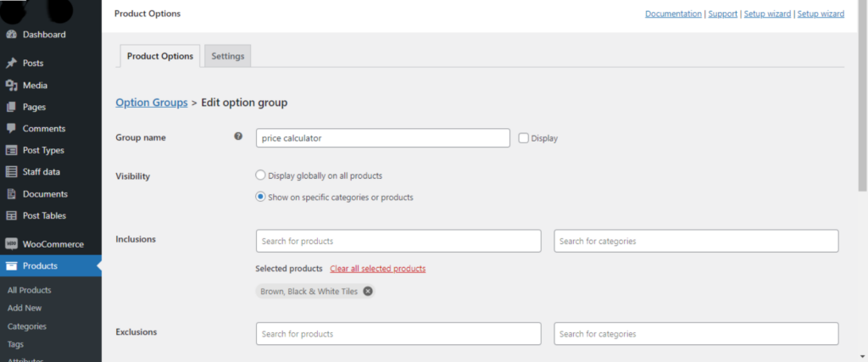Screen dimensions: 868x362
Task: Open the first Setup wizard link
Action: point(767,14)
